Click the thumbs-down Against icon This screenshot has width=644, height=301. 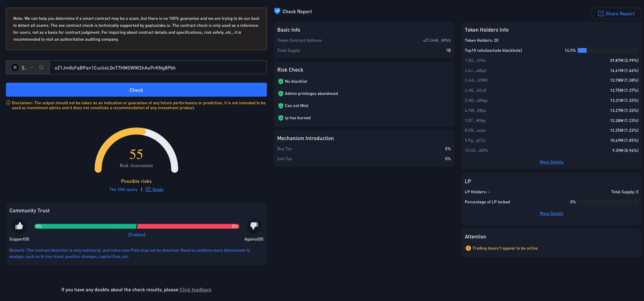pos(254,226)
